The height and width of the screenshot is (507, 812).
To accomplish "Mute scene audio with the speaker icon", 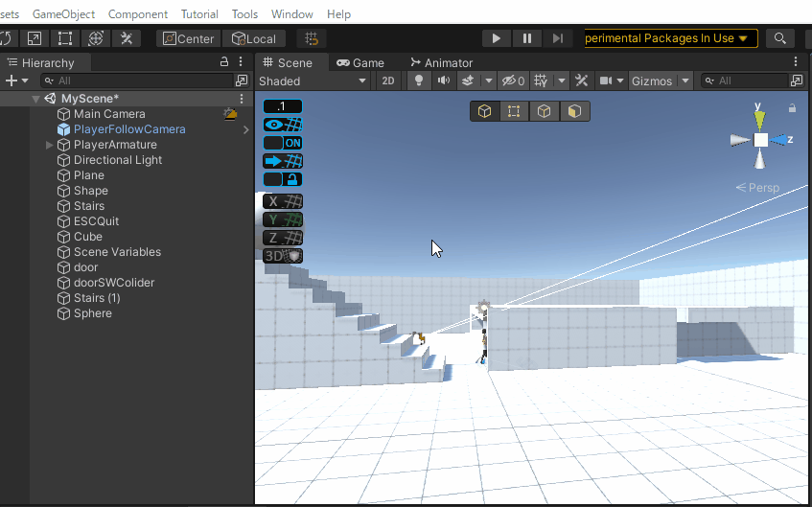I will tap(443, 81).
